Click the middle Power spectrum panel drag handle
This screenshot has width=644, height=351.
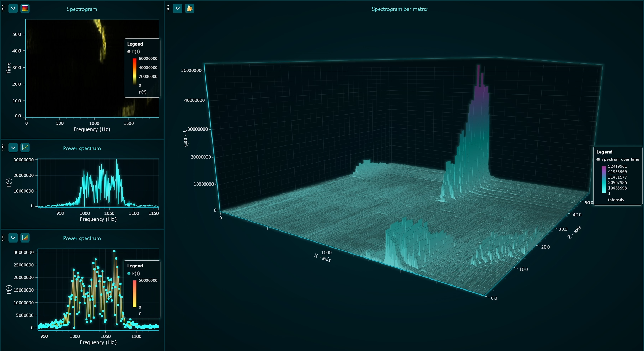tap(3, 148)
